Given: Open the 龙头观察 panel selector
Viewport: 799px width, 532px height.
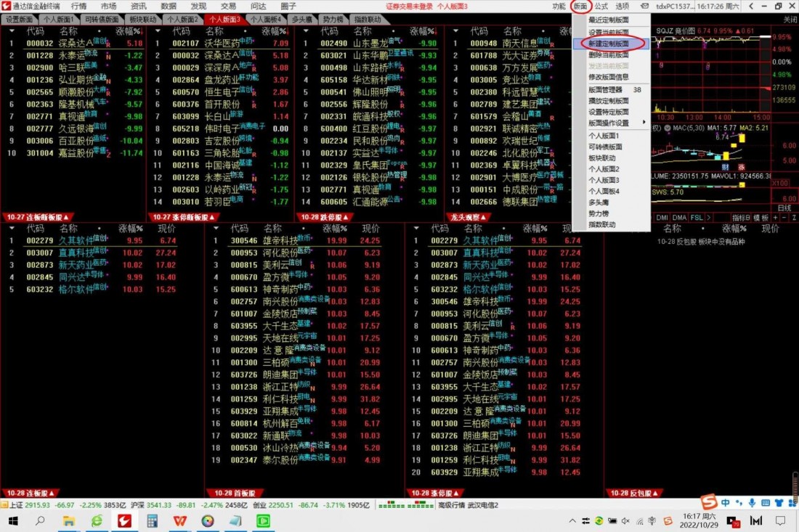Looking at the screenshot, I should 468,218.
